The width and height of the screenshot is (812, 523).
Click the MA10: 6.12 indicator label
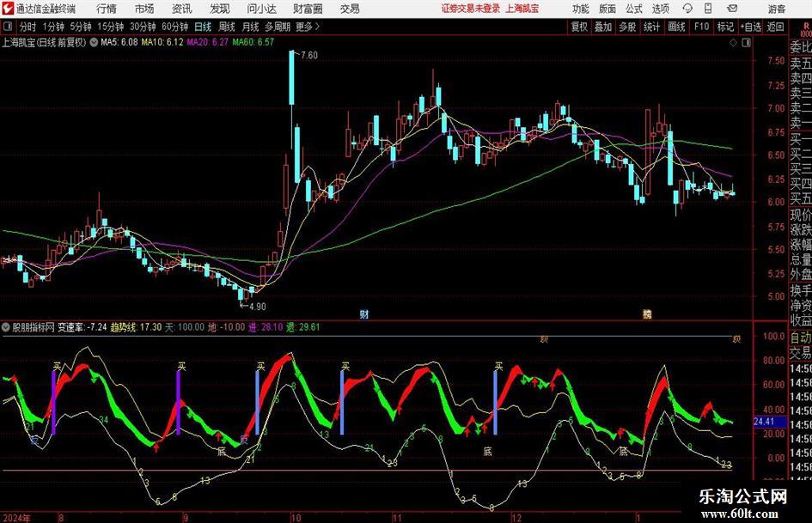click(162, 42)
